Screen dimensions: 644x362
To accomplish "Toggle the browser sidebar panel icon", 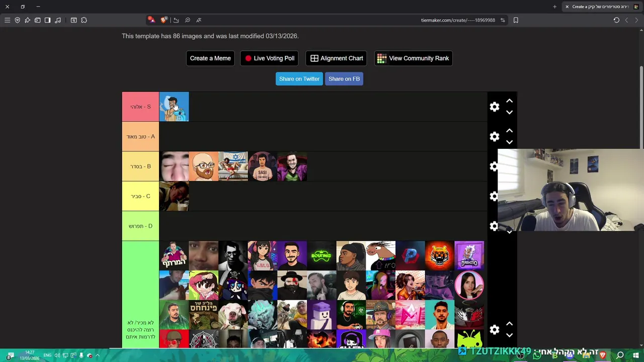I will coord(47,20).
